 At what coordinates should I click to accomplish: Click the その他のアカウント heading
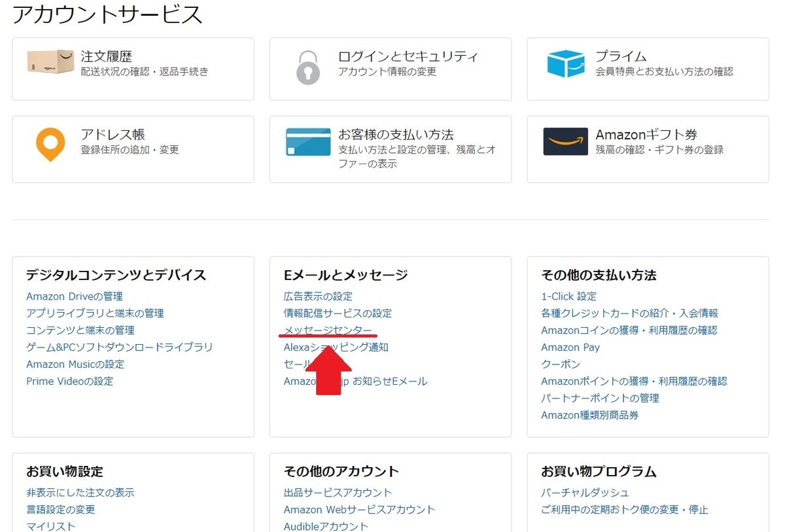coord(341,471)
